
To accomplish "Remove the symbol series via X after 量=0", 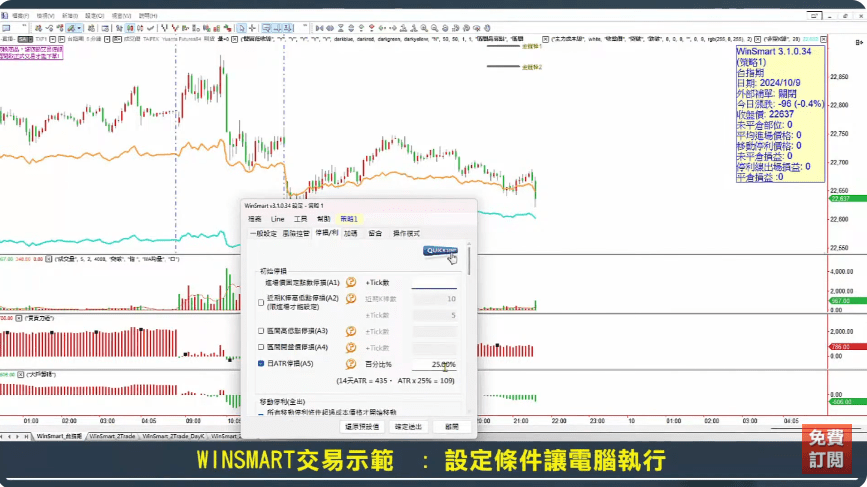I will point(234,39).
